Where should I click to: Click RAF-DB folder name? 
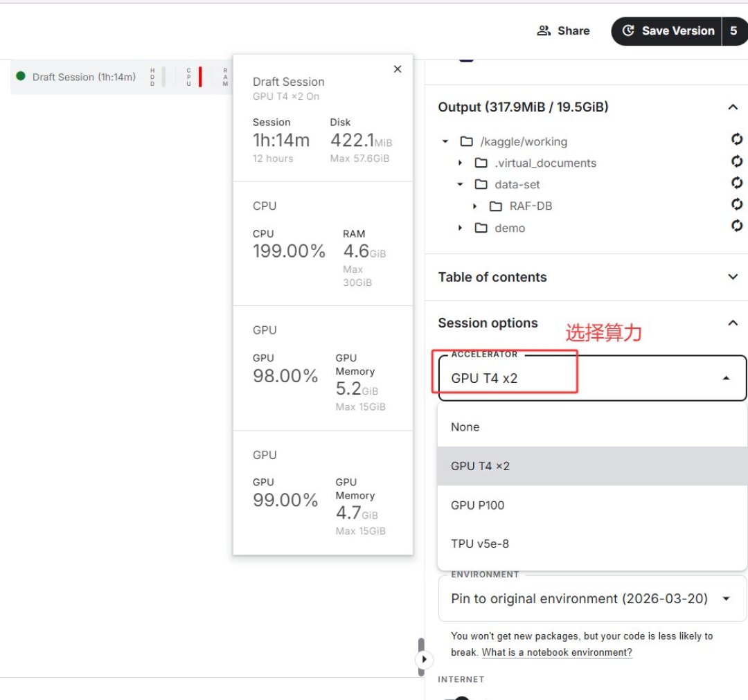pyautogui.click(x=531, y=206)
